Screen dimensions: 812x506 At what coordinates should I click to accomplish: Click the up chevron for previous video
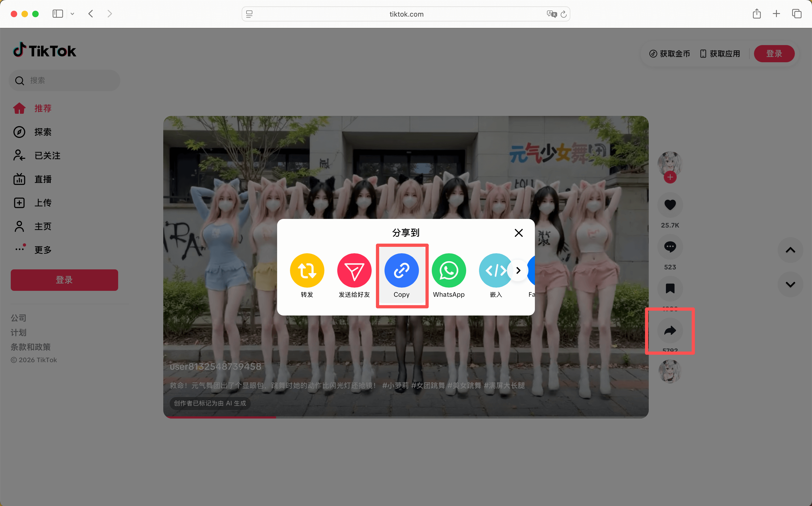(x=790, y=250)
